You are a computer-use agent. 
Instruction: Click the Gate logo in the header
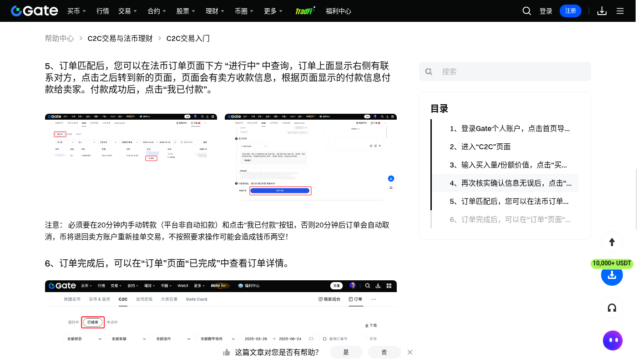35,11
